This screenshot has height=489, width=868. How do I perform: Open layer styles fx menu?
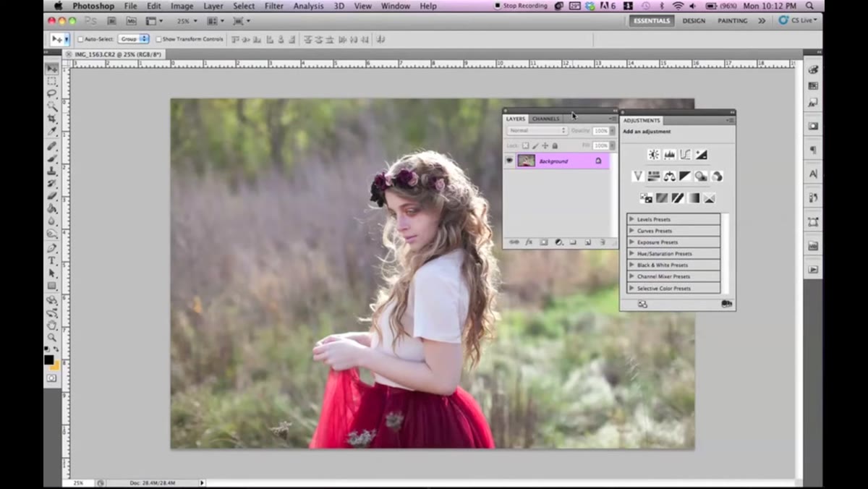pos(529,242)
